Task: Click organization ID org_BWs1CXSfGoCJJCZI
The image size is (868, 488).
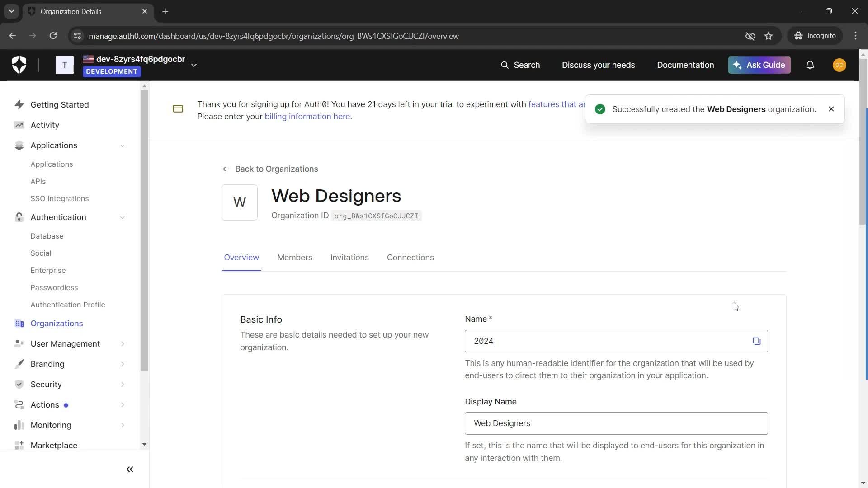Action: click(x=376, y=216)
